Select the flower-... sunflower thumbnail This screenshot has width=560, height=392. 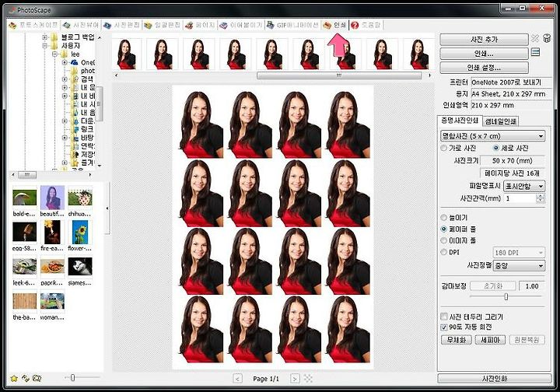click(80, 232)
